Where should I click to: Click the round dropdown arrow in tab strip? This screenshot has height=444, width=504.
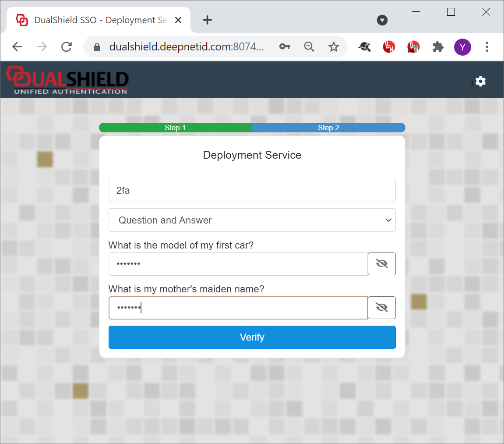(x=382, y=20)
